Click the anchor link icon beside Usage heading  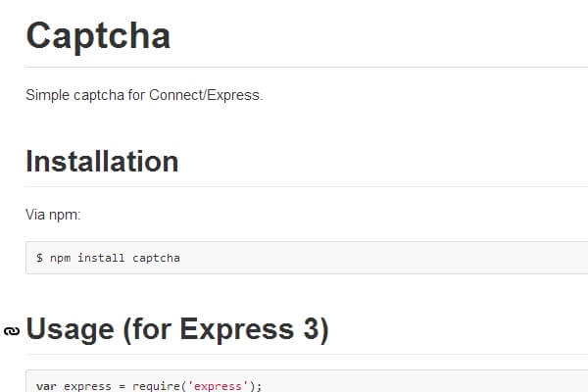tap(12, 331)
